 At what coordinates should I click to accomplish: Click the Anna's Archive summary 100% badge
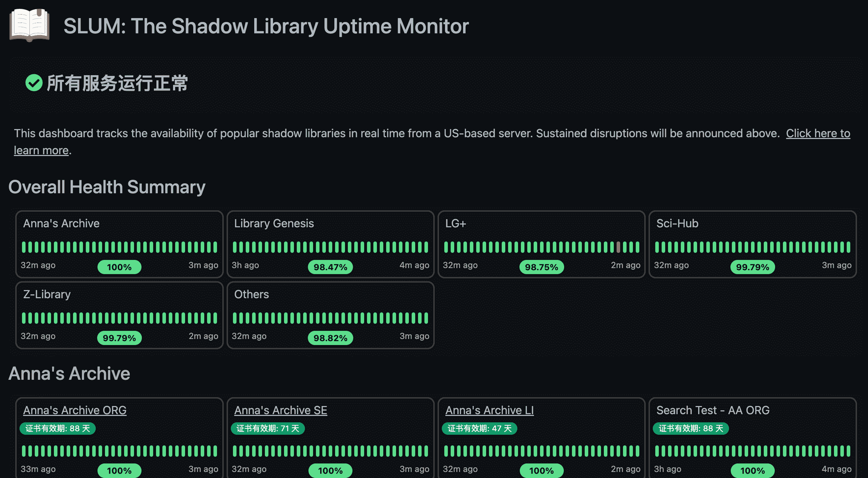pos(119,267)
